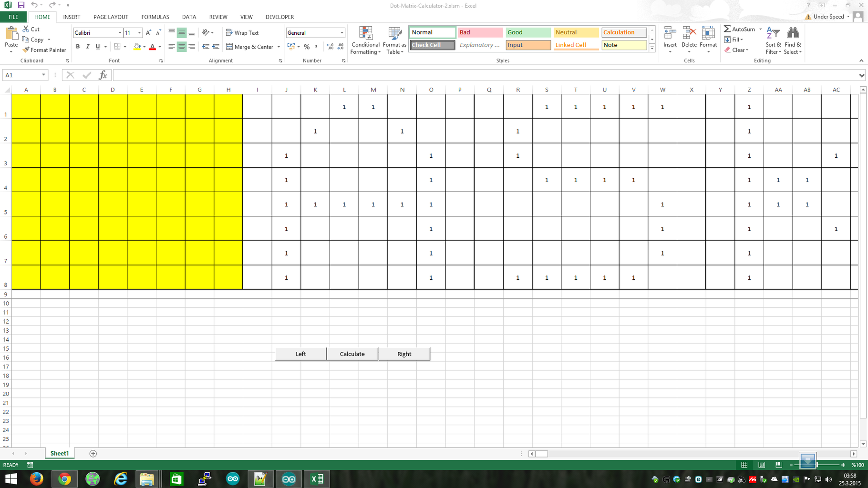Toggle Middle Align vertical alignment

pyautogui.click(x=182, y=33)
